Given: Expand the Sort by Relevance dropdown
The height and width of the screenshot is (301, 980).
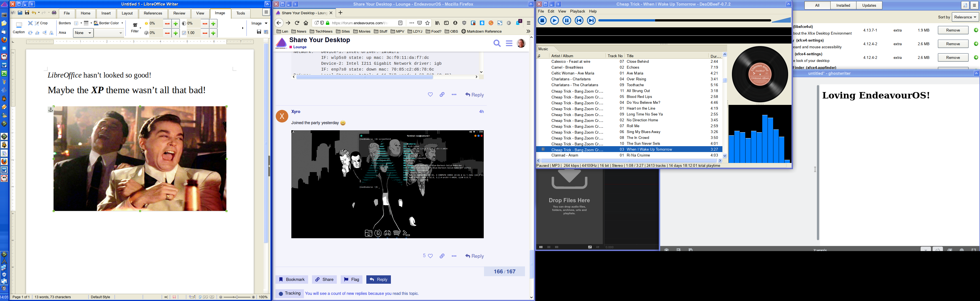Looking at the screenshot, I should click(965, 17).
